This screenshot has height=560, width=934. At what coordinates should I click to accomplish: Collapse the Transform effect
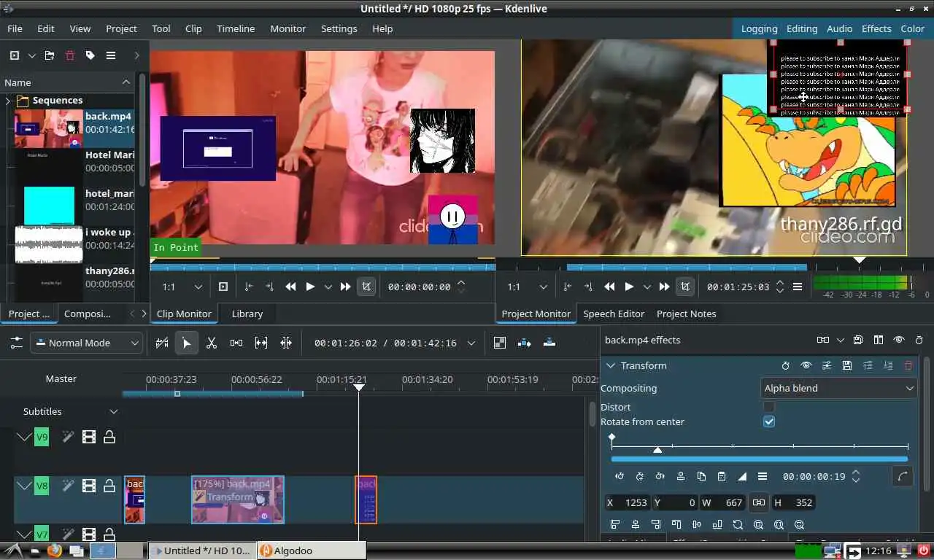[x=610, y=365]
